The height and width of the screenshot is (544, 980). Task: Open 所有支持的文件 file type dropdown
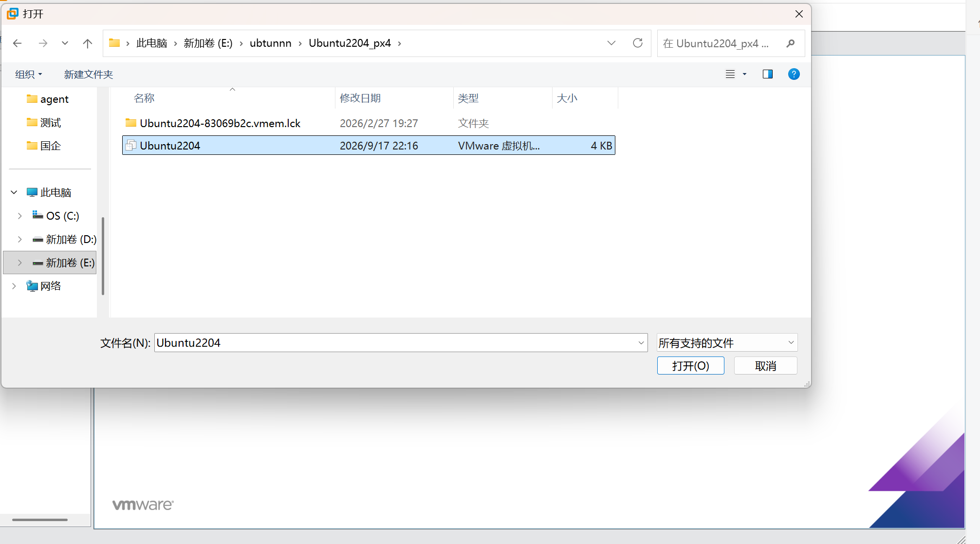point(727,343)
